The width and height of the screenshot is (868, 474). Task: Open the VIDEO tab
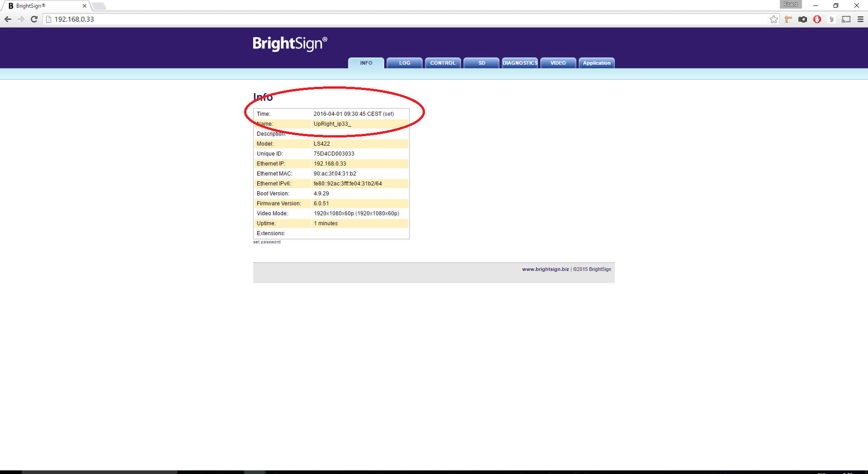[558, 63]
